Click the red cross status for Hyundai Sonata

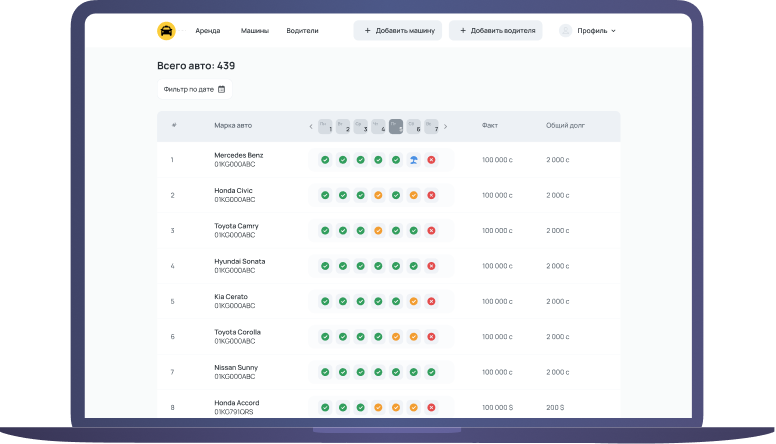(431, 266)
